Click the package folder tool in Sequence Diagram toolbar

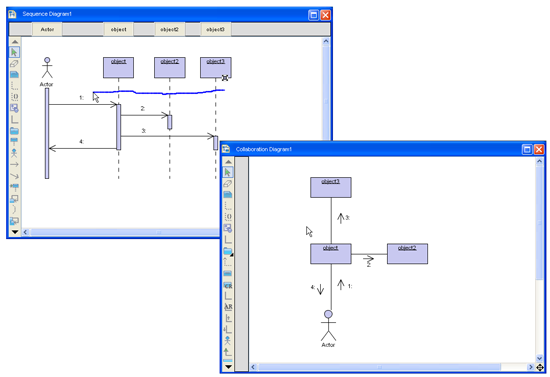[x=14, y=131]
